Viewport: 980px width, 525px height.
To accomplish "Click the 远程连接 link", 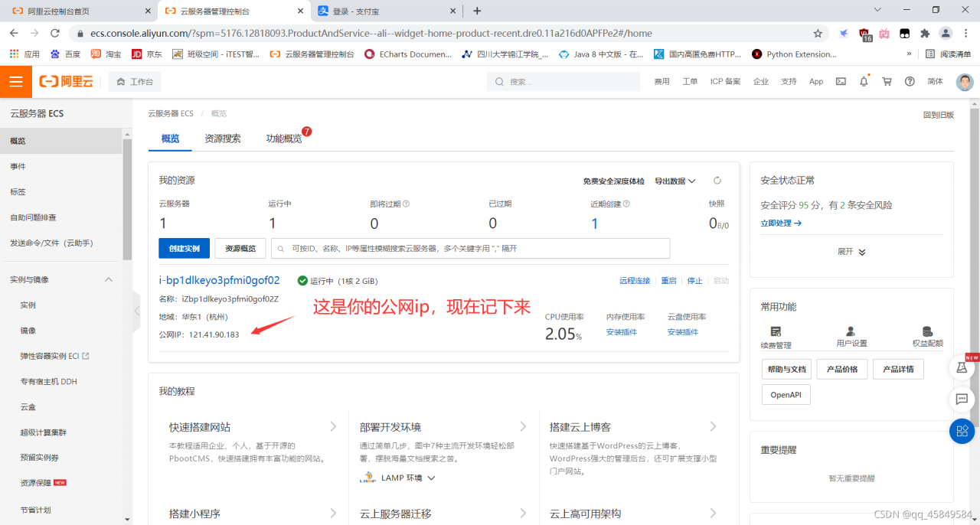I will (635, 281).
